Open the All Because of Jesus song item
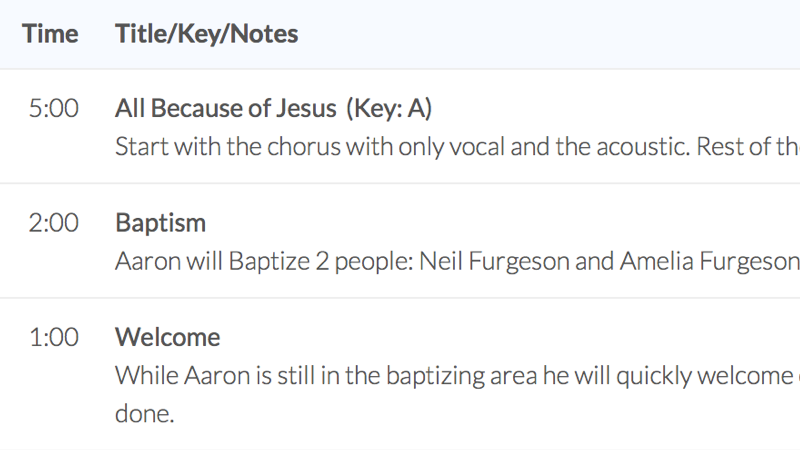 [226, 108]
